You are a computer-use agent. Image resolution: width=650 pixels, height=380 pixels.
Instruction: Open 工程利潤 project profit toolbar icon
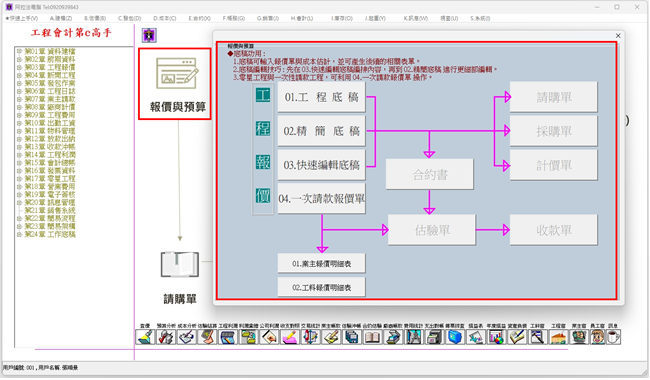point(228,337)
